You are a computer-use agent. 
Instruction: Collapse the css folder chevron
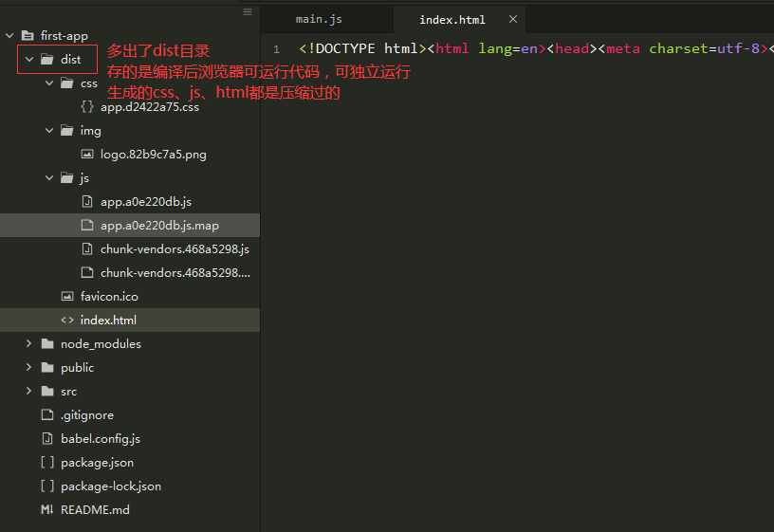coord(49,83)
